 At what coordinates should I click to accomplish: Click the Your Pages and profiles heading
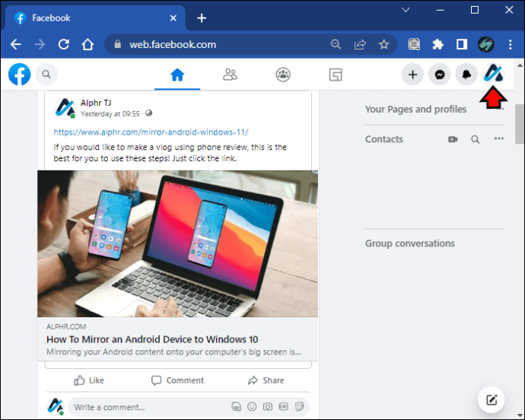click(x=415, y=110)
